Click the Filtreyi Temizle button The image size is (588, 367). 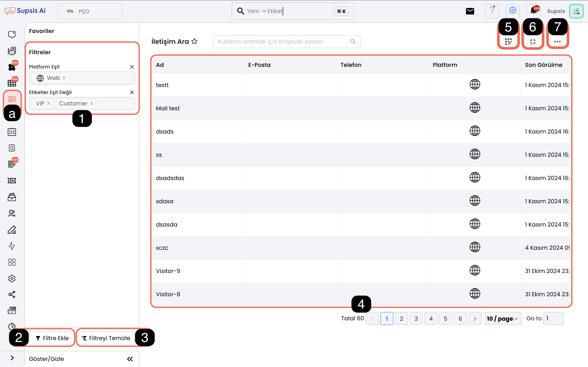(x=106, y=338)
